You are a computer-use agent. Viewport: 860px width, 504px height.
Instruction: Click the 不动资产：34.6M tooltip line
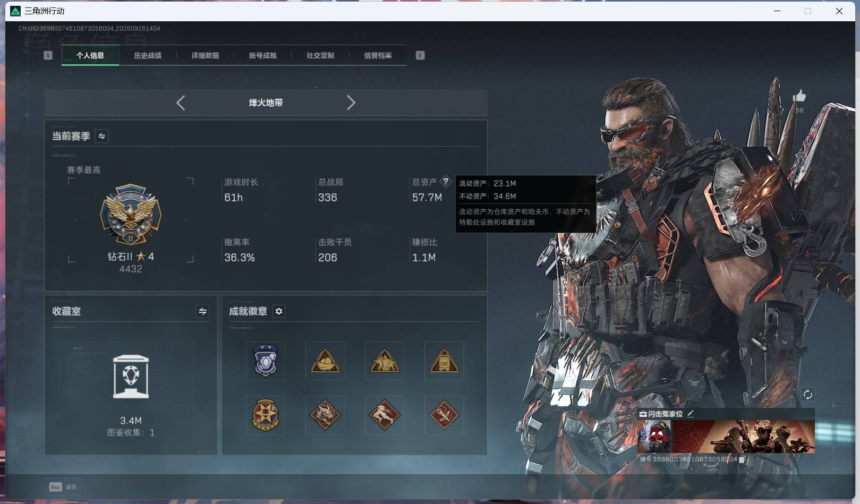pyautogui.click(x=488, y=196)
